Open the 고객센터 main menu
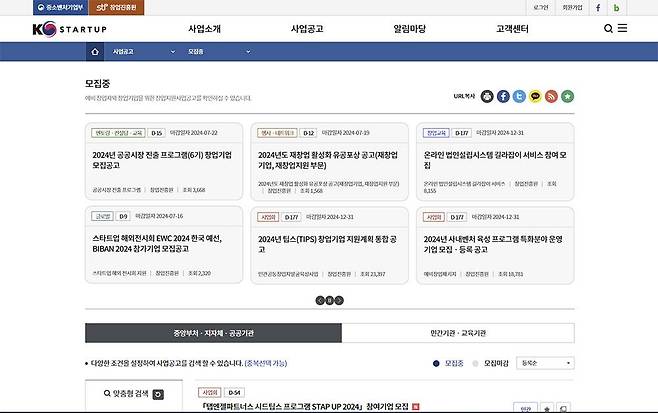 coord(512,29)
